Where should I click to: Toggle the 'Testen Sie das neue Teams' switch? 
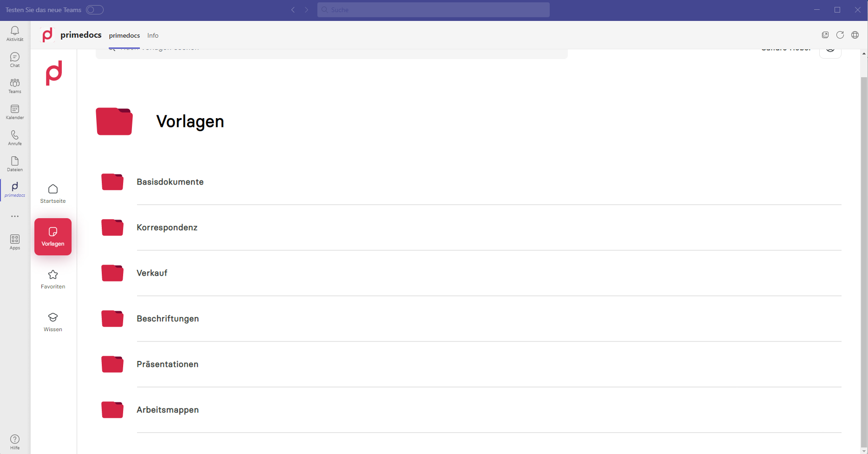(94, 10)
